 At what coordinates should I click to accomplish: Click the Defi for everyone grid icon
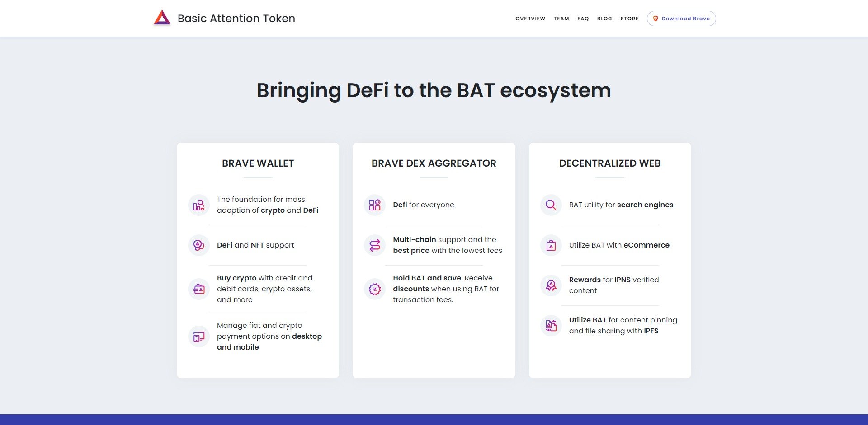coord(374,205)
